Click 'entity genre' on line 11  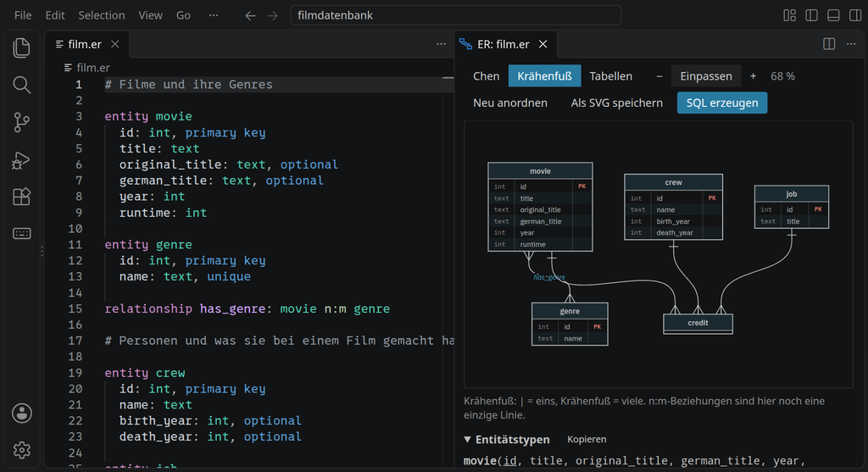coord(148,245)
